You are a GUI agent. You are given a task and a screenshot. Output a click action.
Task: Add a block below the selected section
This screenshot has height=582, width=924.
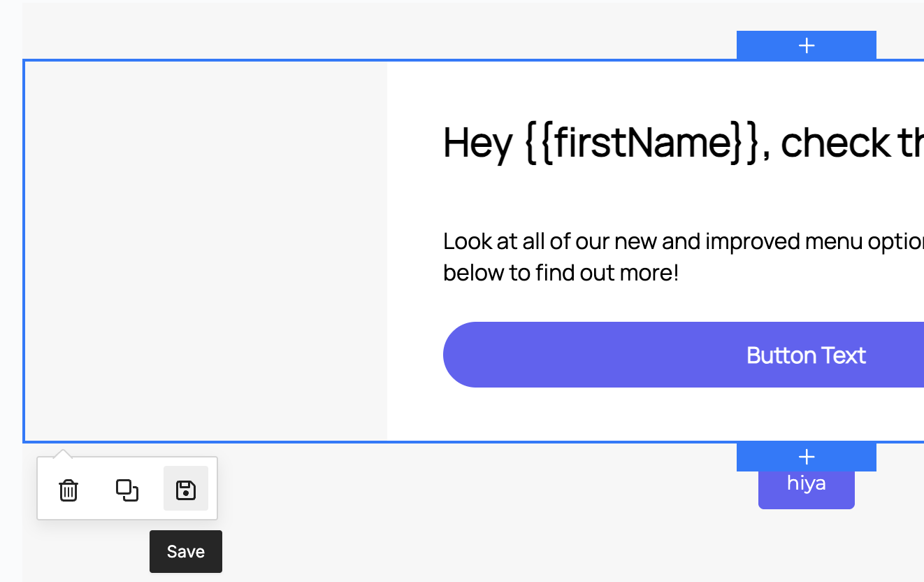807,457
